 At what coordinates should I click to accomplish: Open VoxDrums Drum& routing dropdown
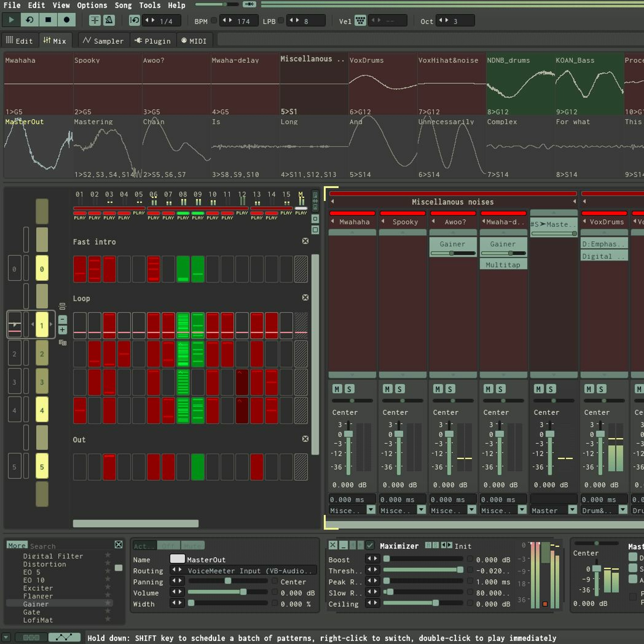click(x=623, y=509)
